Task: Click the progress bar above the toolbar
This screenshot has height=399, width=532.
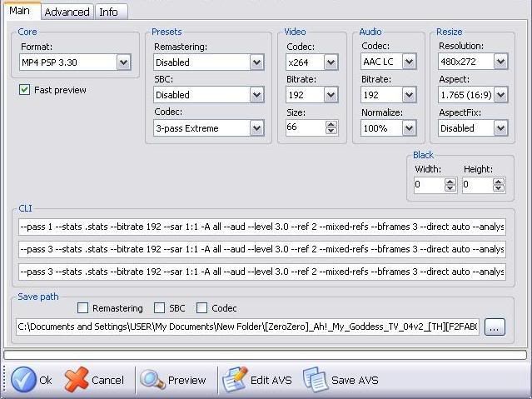Action: (266, 355)
